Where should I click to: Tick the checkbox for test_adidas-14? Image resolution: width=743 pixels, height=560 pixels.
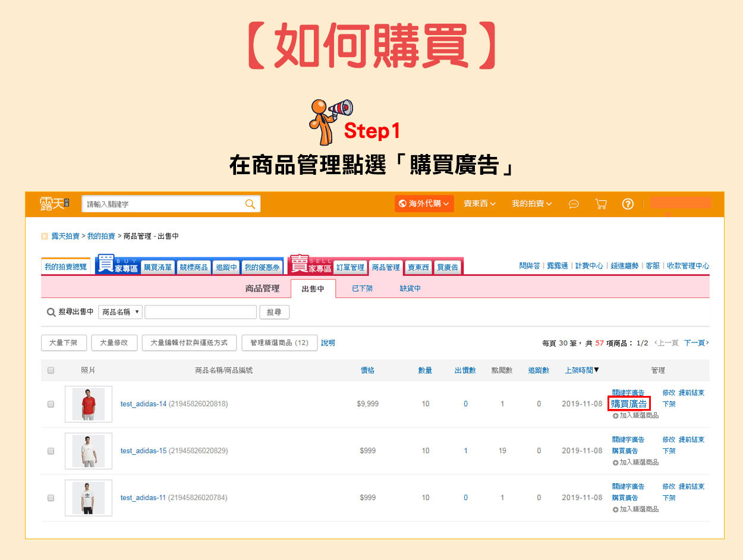point(51,404)
